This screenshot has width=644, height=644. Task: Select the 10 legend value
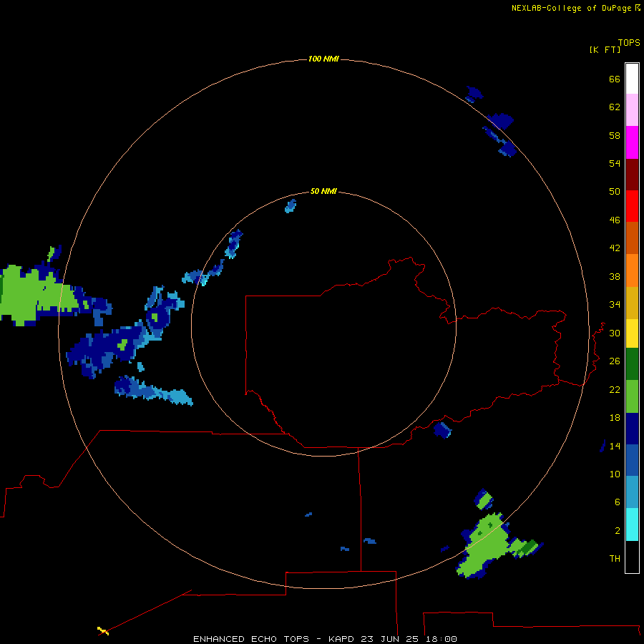(615, 474)
